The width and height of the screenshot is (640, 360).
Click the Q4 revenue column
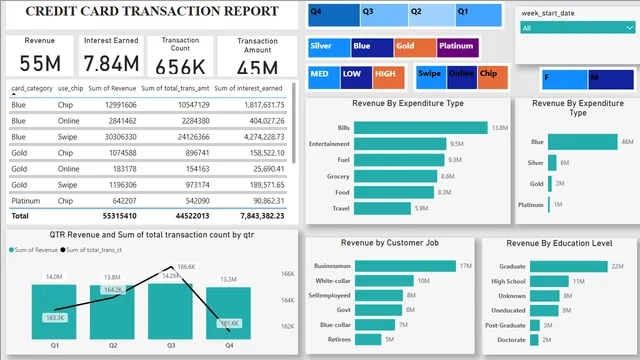(x=228, y=313)
